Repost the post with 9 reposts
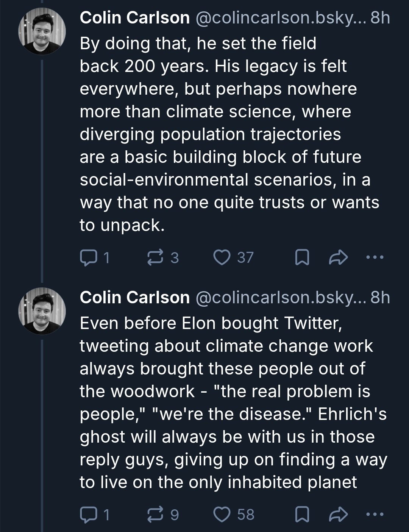Image resolution: width=409 pixels, height=532 pixels. [155, 515]
